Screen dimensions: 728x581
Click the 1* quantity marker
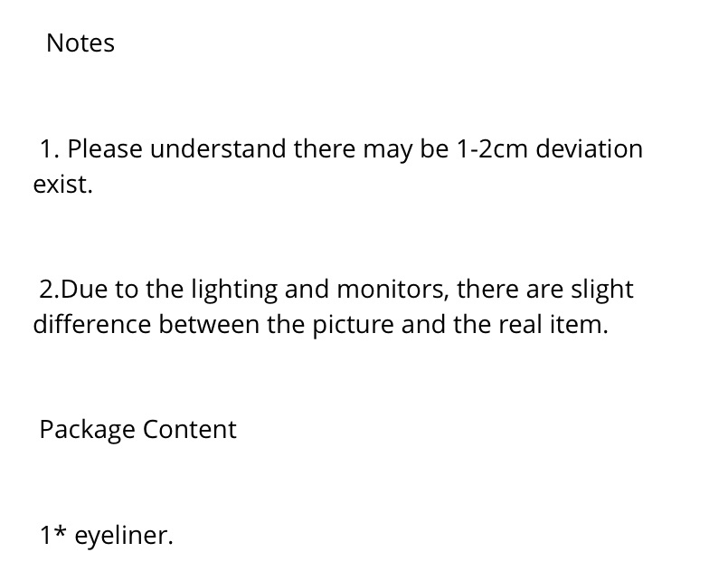(x=53, y=535)
